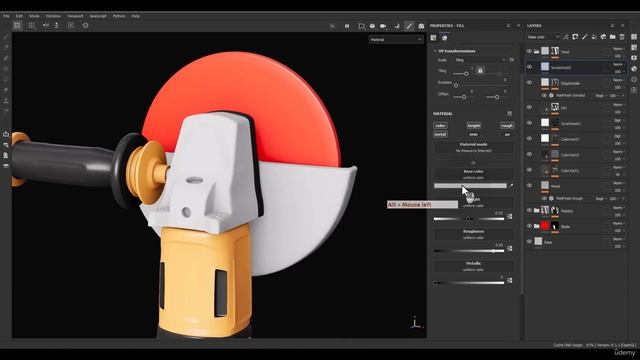
Task: Click the Roughness value slider
Action: (x=469, y=251)
